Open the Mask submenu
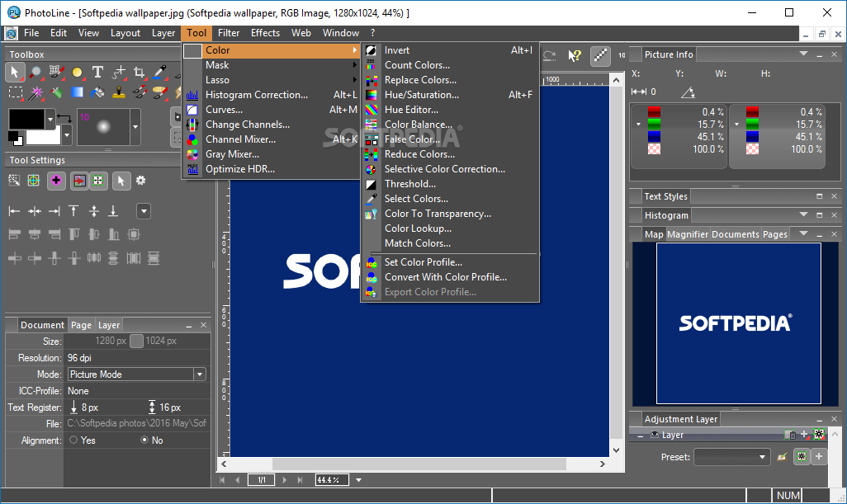Screen dimensions: 847x504 pyautogui.click(x=271, y=65)
